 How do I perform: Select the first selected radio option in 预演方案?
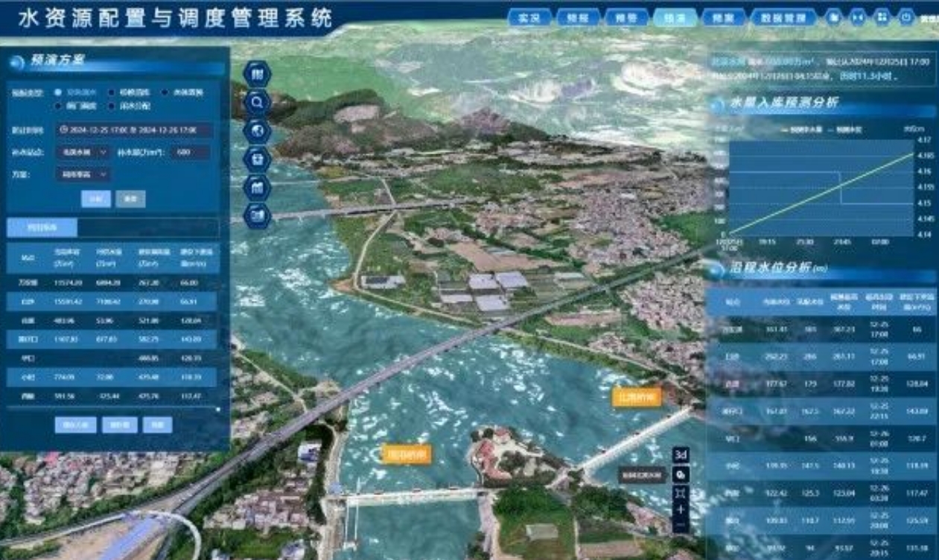(x=58, y=93)
